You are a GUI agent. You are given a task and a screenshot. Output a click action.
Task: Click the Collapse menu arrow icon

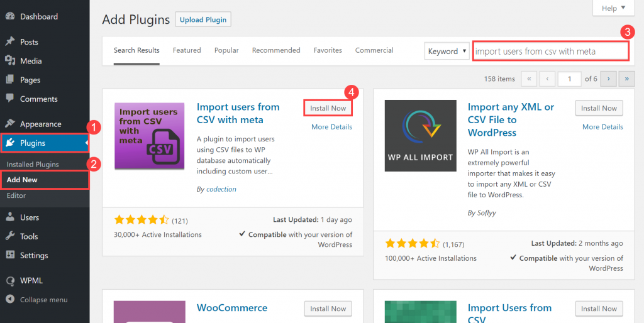pyautogui.click(x=10, y=300)
